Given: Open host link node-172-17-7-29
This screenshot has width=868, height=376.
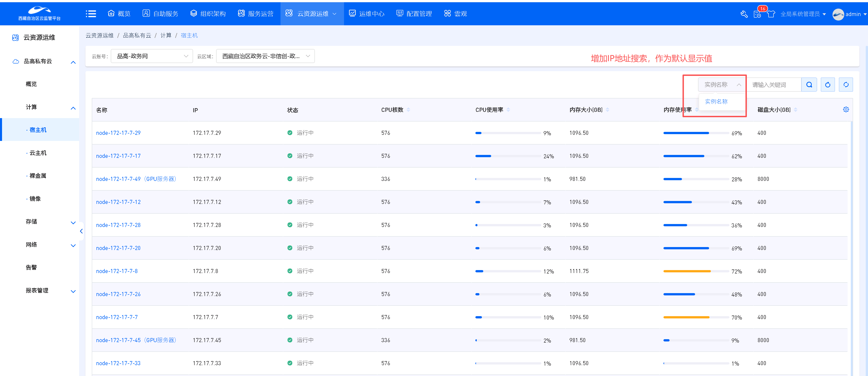Looking at the screenshot, I should 118,133.
